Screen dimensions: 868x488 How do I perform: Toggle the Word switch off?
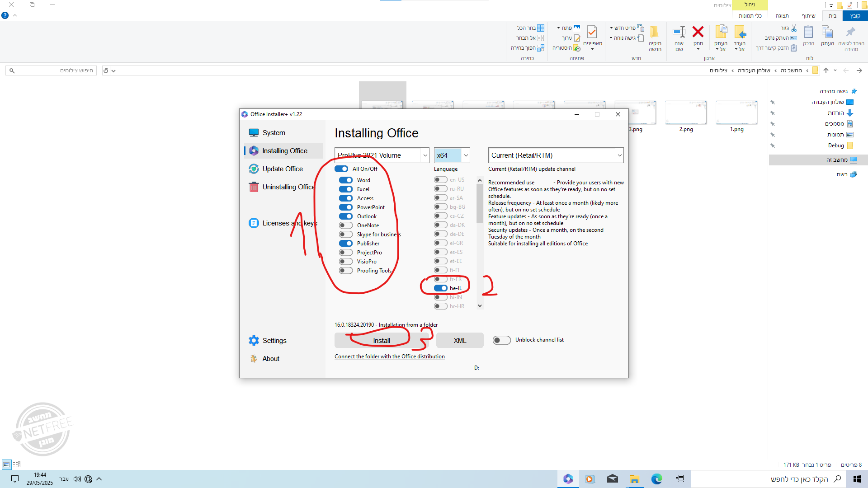pos(346,180)
